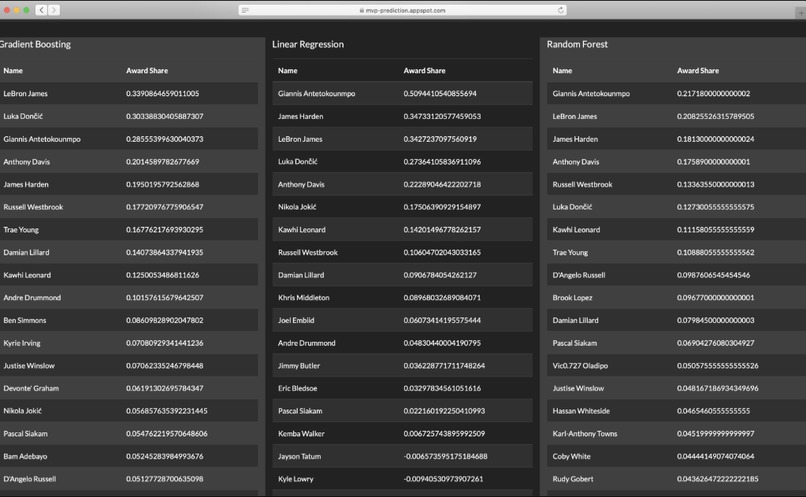This screenshot has height=497, width=806.
Task: Select the Hassan Whiteside row name
Action: tap(581, 411)
